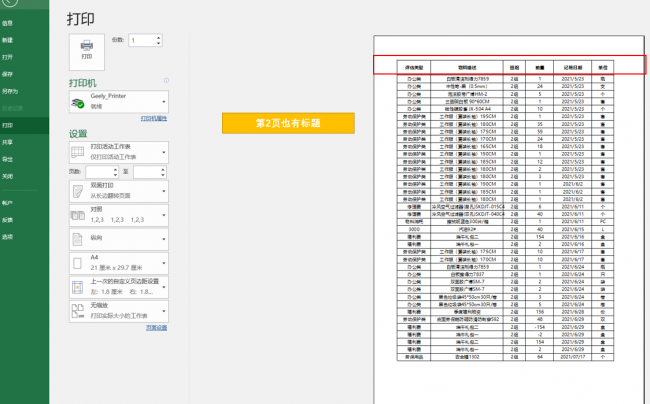Click the 页数 start page spinner

(115, 172)
